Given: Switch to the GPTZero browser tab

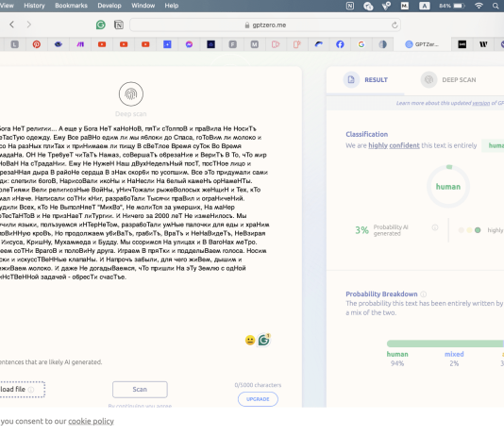Looking at the screenshot, I should 422,44.
